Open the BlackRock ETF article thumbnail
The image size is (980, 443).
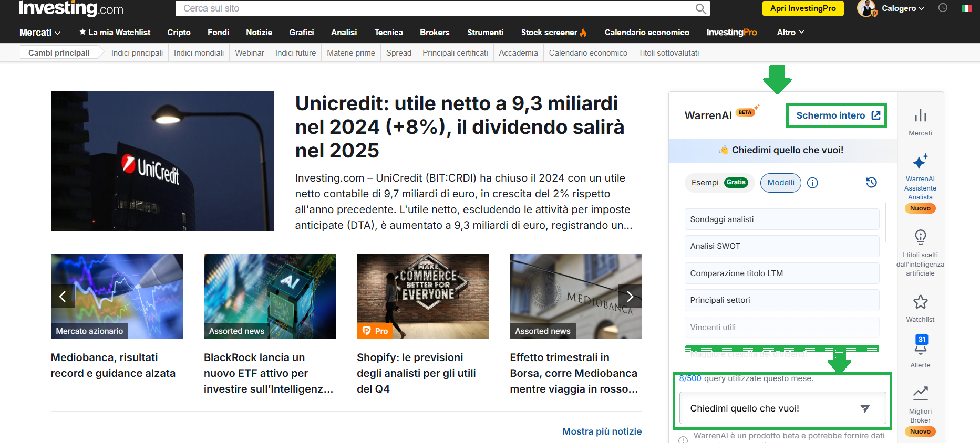tap(270, 297)
